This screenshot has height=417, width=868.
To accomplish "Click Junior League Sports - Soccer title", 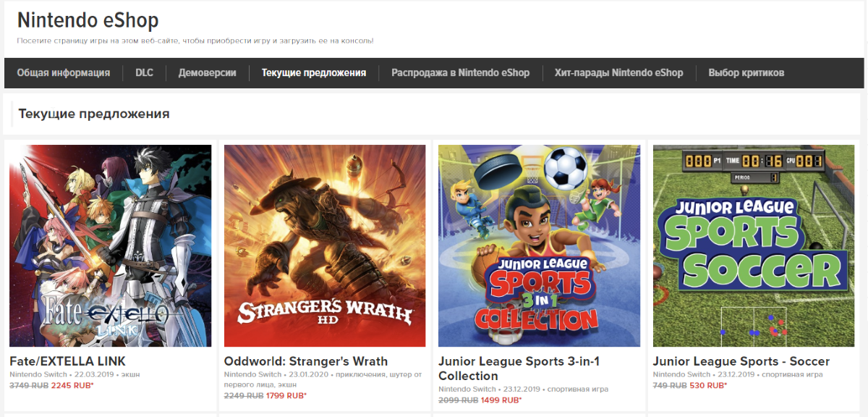I will click(x=741, y=361).
